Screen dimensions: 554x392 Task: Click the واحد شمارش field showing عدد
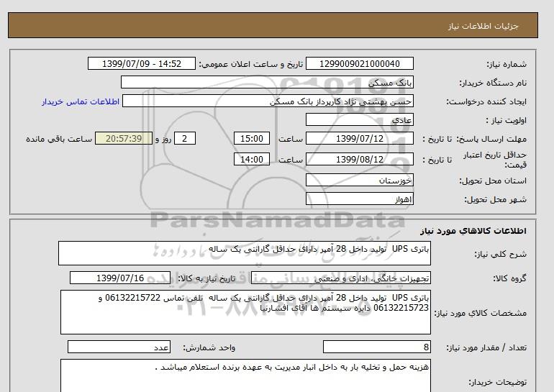click(x=119, y=347)
